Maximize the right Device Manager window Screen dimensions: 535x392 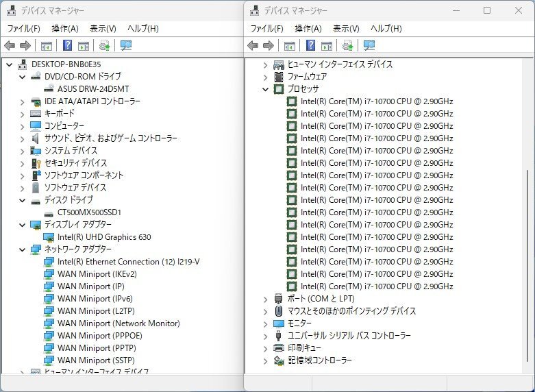coord(487,10)
